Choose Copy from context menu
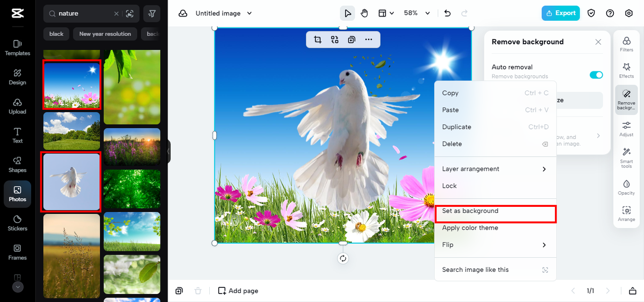 tap(496, 93)
